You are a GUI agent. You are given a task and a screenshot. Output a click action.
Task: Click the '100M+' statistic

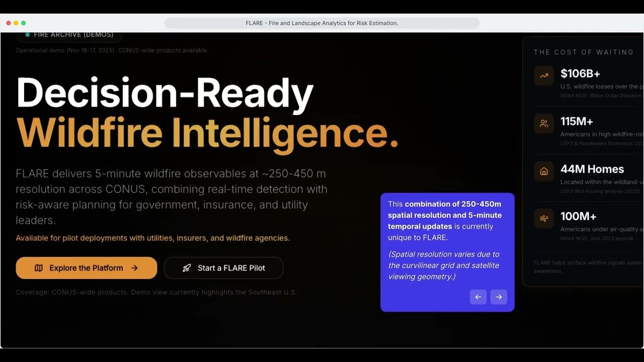pyautogui.click(x=578, y=217)
